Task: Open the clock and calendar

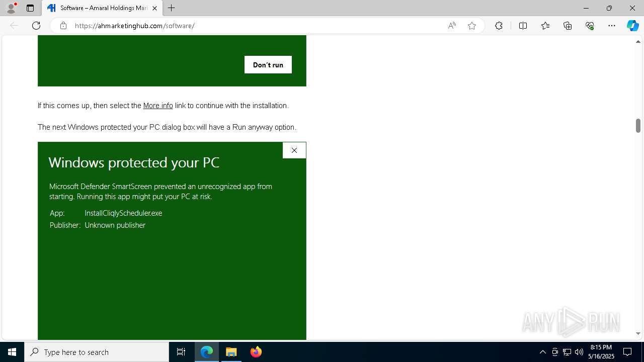Action: [601, 352]
